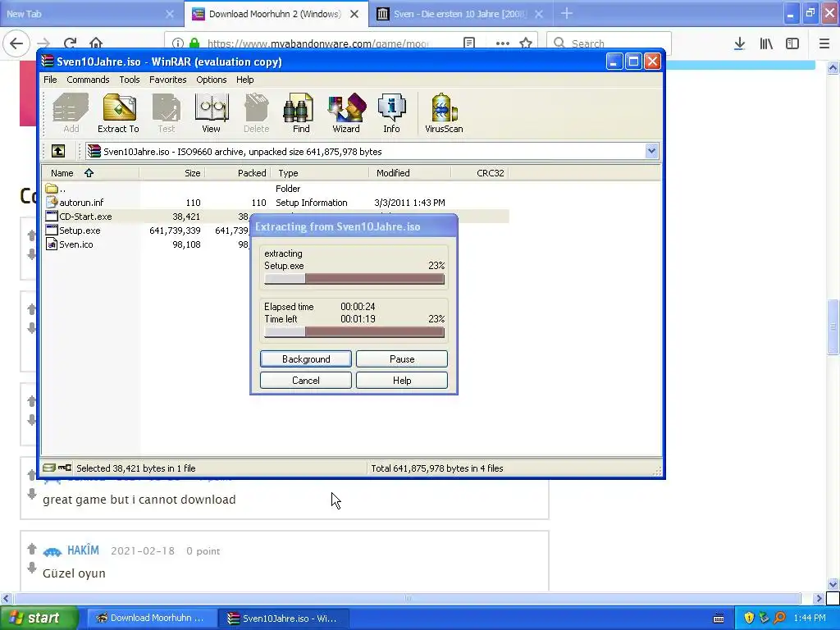
Task: Sort by the CRC32 column header
Action: [x=479, y=173]
